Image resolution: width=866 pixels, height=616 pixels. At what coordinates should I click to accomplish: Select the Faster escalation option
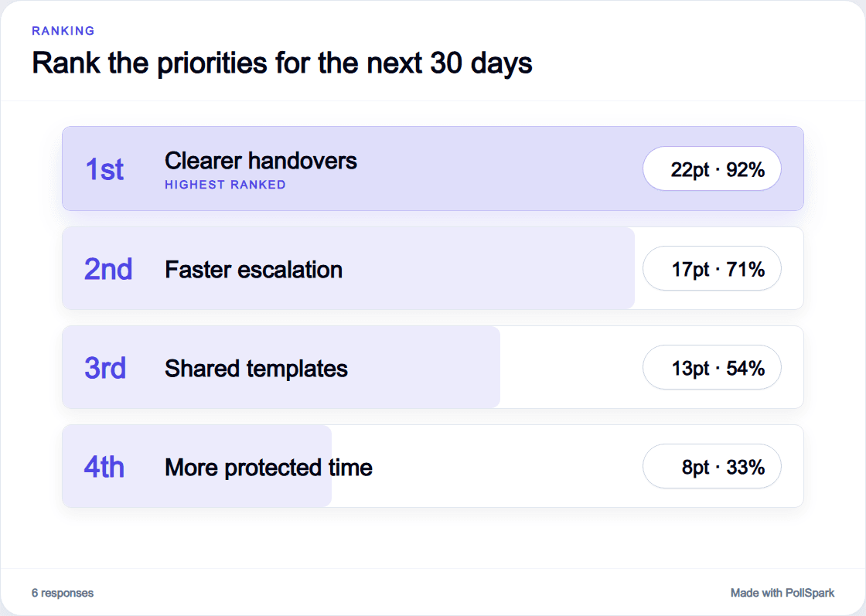point(432,268)
